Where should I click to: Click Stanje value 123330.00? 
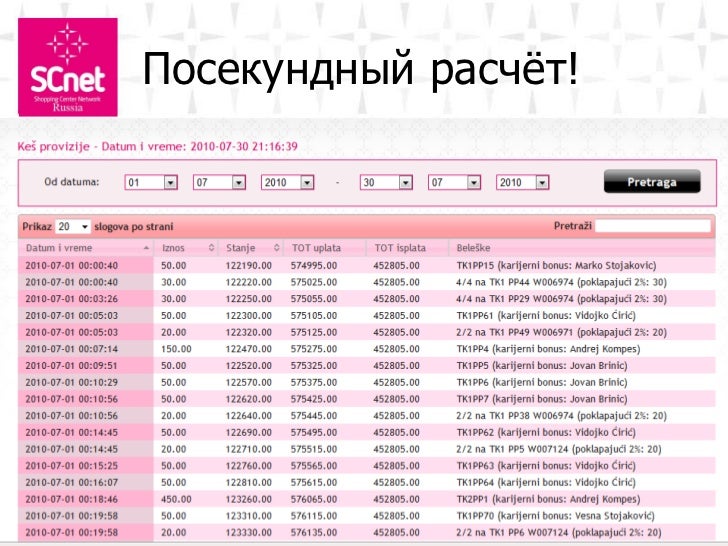[x=248, y=533]
